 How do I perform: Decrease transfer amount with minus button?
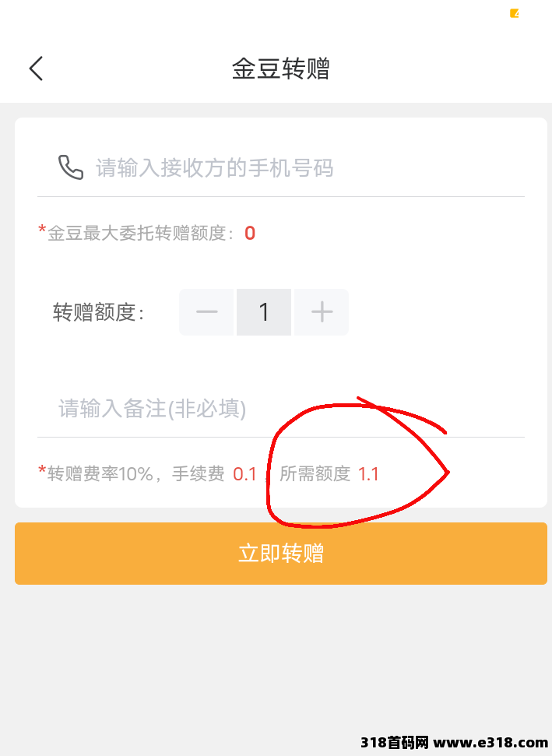pos(207,312)
